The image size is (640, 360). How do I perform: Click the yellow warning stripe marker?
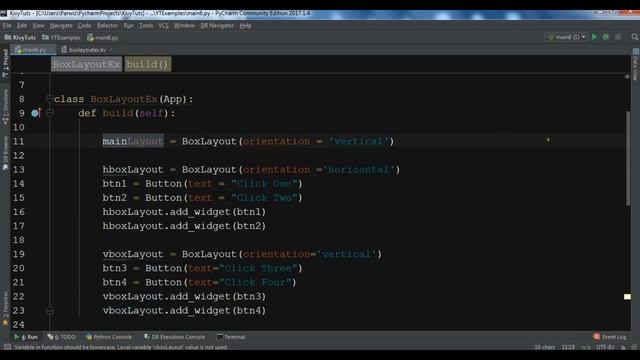627,297
